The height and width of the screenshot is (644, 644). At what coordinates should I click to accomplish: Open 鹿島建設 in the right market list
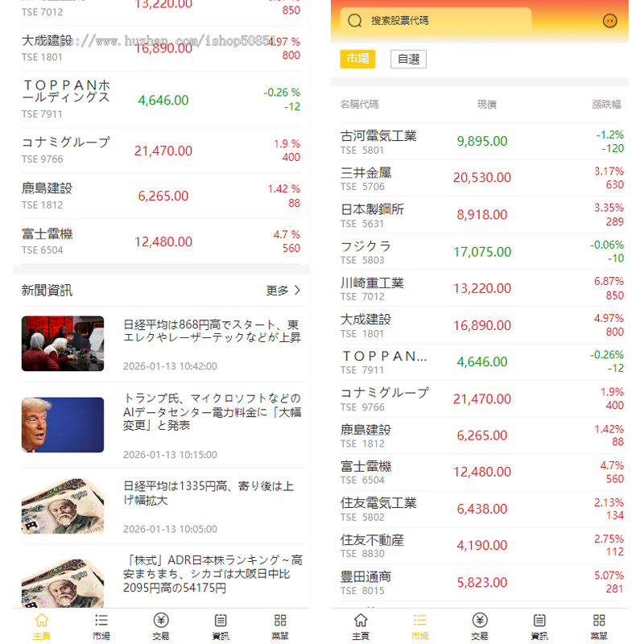(480, 436)
